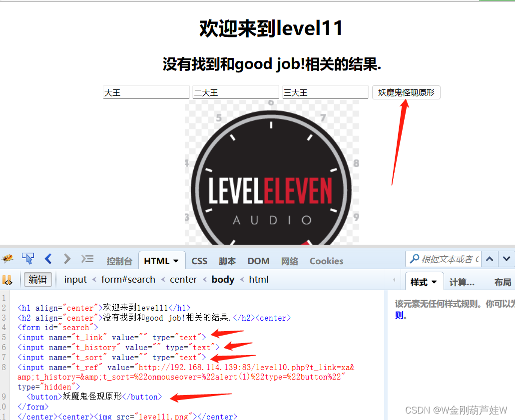Screen dimensions: 515x420
Task: Activate the element inspector arrow tool
Action: (x=28, y=259)
